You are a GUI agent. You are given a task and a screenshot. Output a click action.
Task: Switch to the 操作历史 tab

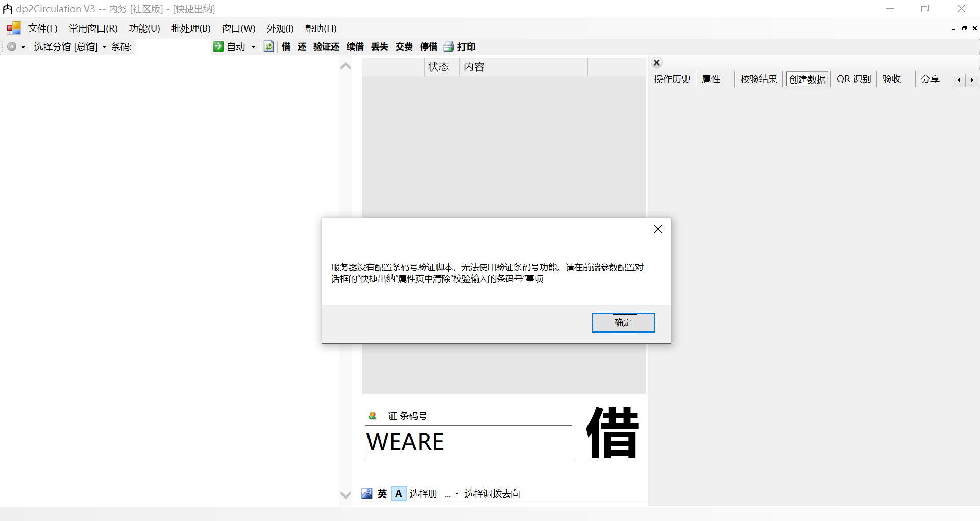[672, 79]
